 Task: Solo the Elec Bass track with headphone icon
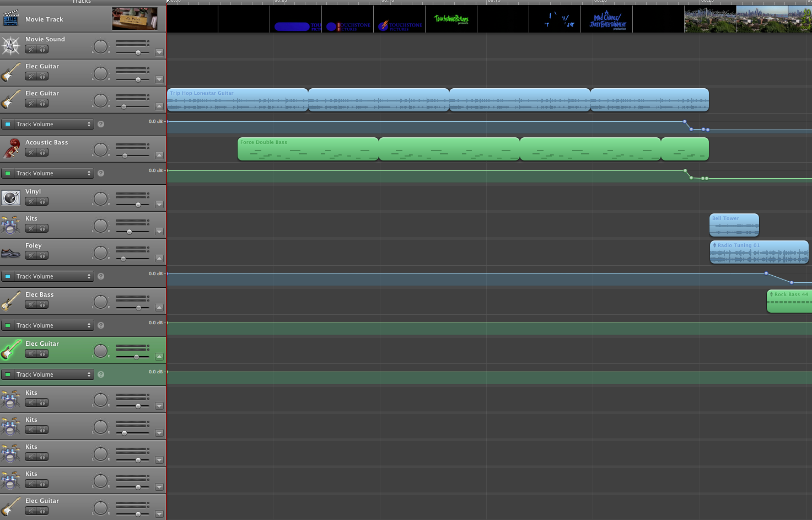click(42, 304)
